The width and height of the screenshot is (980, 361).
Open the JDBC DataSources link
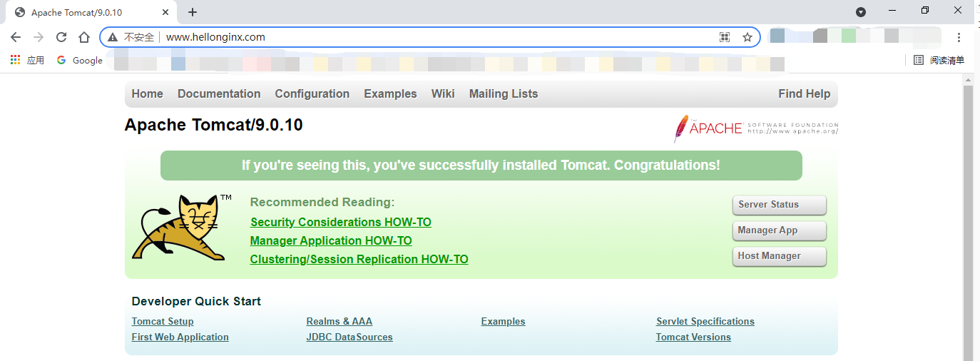[349, 337]
